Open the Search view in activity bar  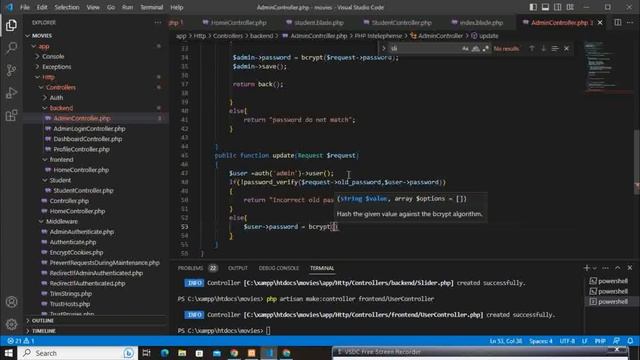tap(11, 48)
